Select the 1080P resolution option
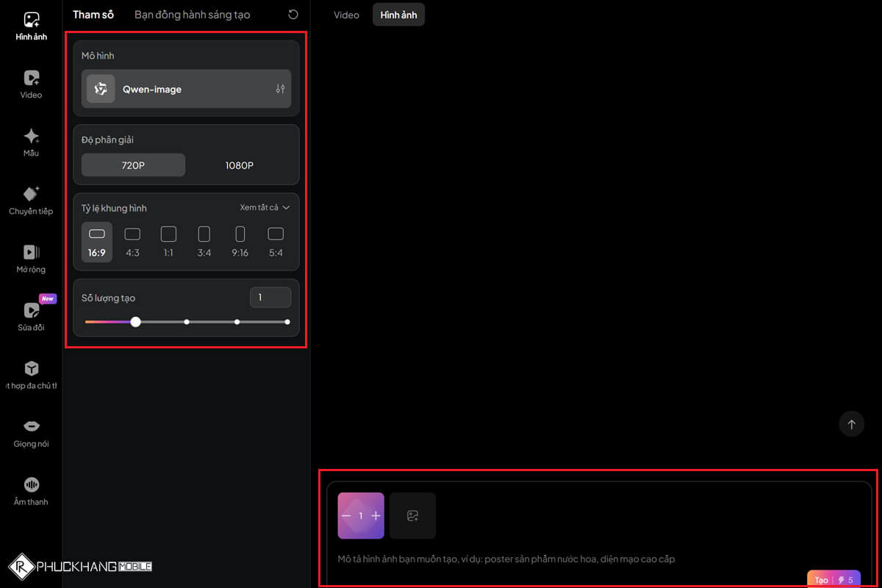 tap(239, 165)
